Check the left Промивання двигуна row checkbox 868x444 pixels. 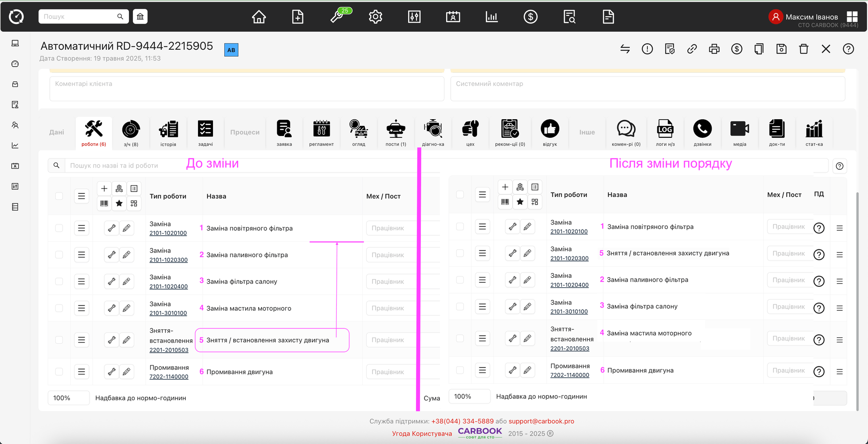pyautogui.click(x=59, y=372)
